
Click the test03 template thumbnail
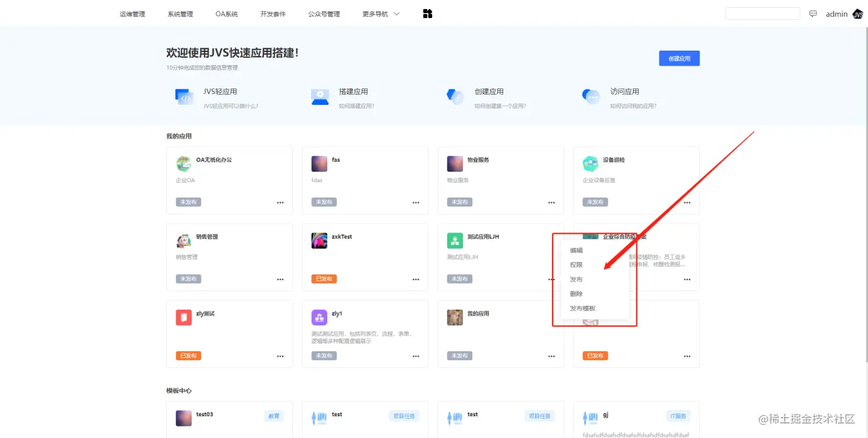184,418
